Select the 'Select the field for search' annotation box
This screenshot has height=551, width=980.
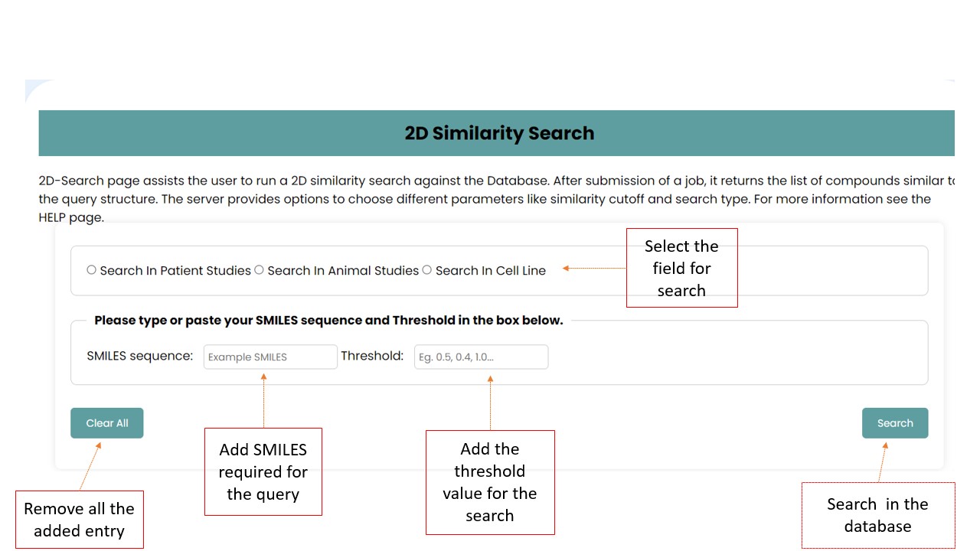click(x=681, y=268)
